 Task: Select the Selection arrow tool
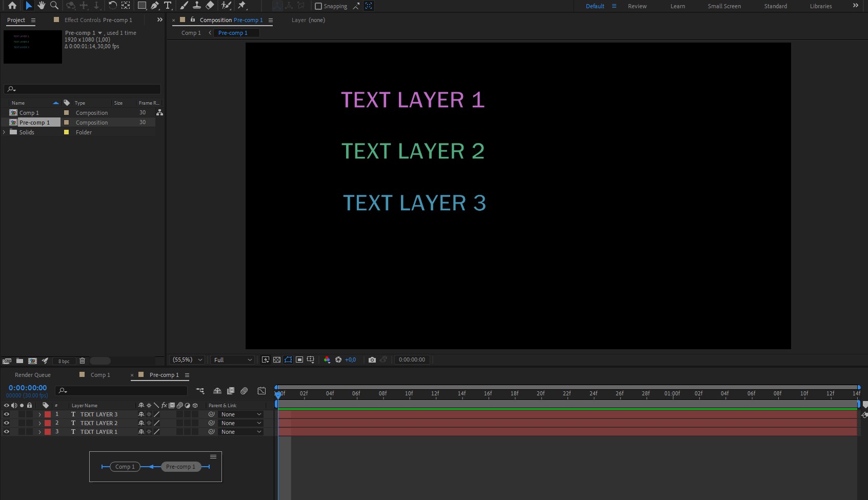point(29,6)
